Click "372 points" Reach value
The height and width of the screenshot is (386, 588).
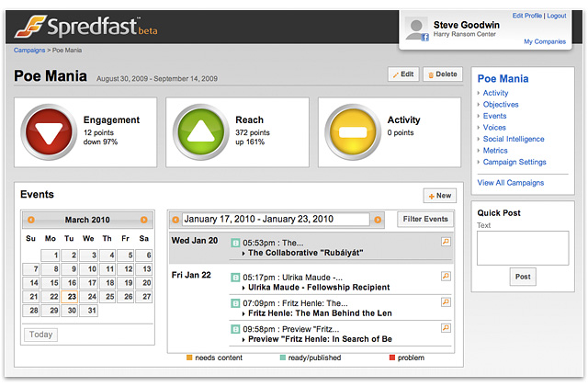pyautogui.click(x=253, y=132)
